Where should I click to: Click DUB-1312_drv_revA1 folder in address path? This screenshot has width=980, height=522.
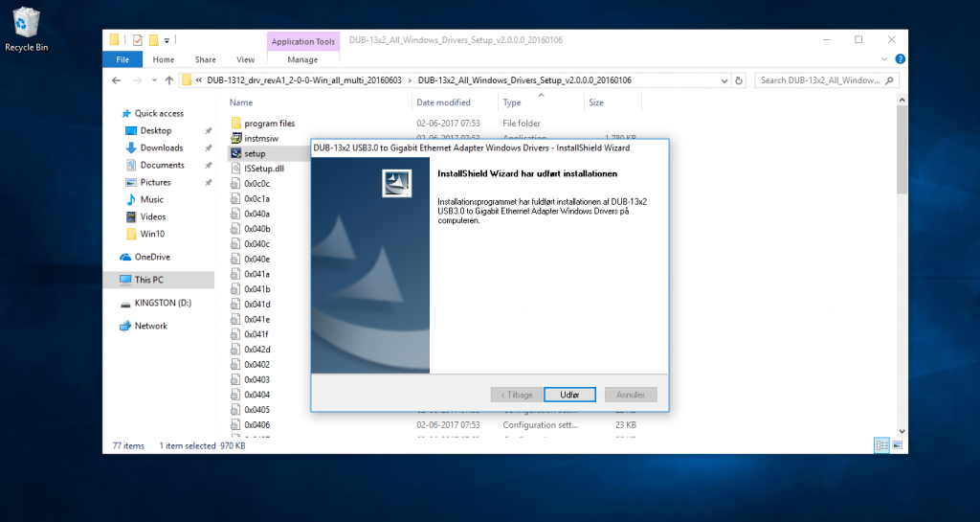click(x=304, y=80)
